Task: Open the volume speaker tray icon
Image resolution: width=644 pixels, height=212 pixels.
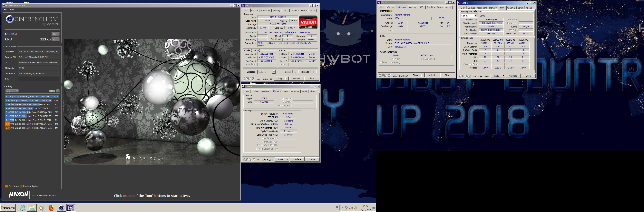Action: coord(356,208)
